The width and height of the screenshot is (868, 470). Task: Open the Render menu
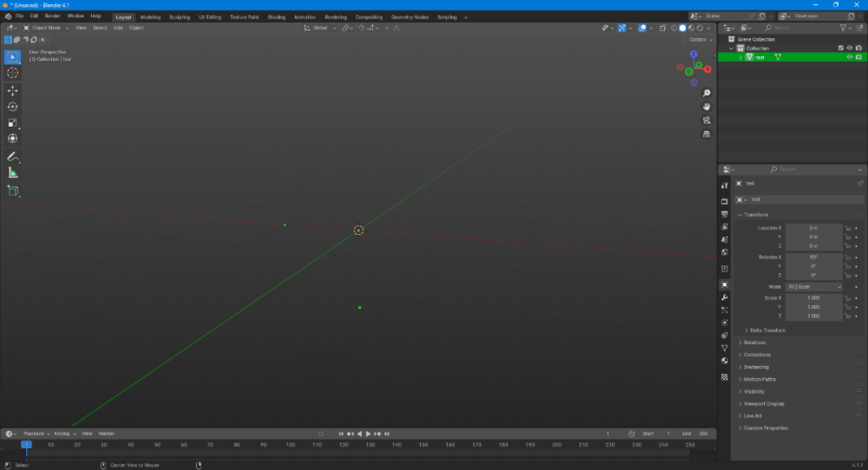point(53,16)
